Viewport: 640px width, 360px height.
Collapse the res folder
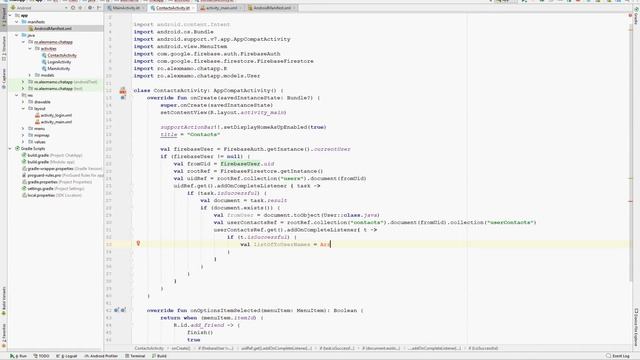point(17,95)
